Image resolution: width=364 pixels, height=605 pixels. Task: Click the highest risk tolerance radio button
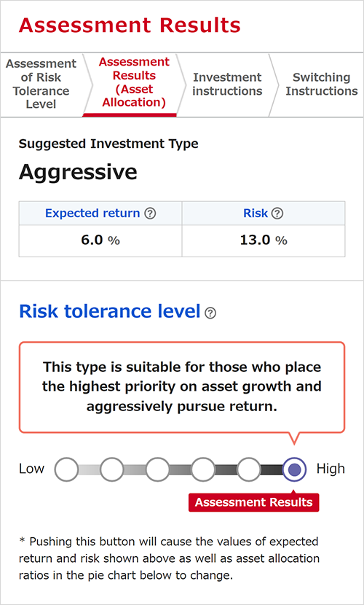click(x=294, y=469)
